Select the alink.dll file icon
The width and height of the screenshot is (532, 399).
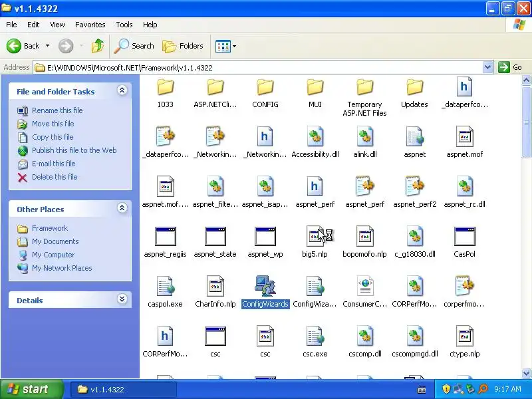(x=364, y=136)
